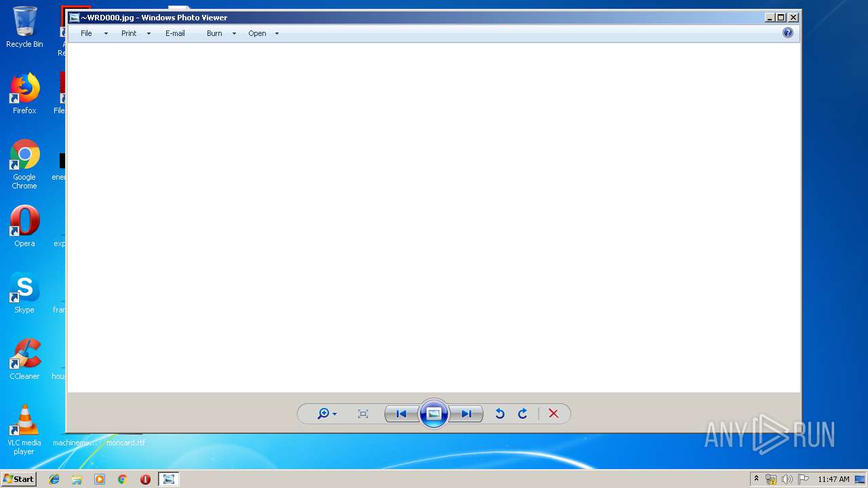This screenshot has width=868, height=488.
Task: Click the Photo Viewer taskbar button
Action: pyautogui.click(x=168, y=479)
